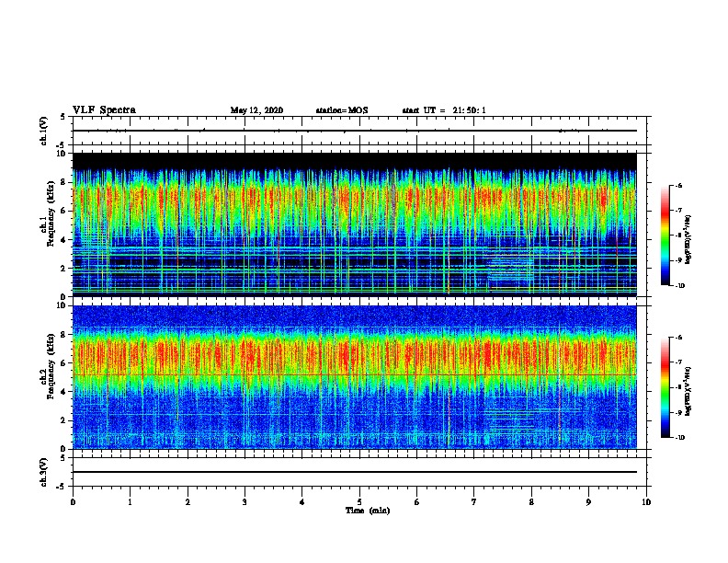Click time axis tick label "9"

588,501
